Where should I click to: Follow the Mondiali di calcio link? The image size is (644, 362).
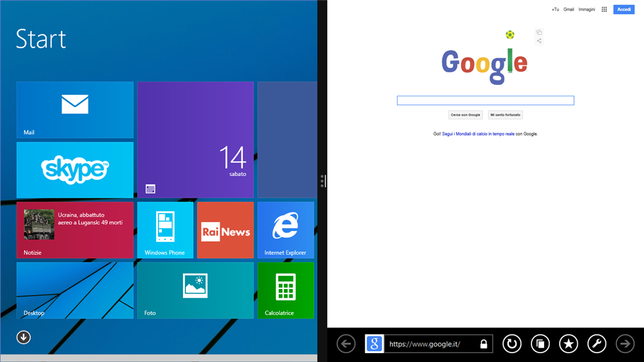pos(478,133)
